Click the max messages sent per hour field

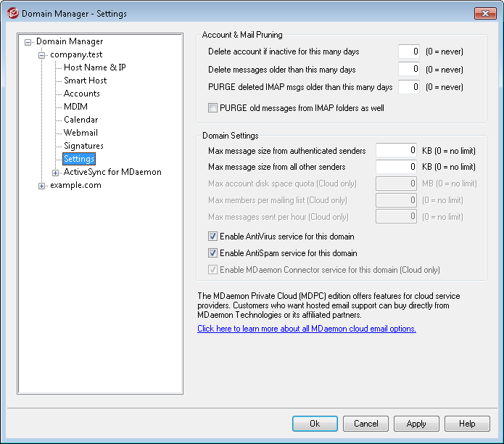(396, 216)
